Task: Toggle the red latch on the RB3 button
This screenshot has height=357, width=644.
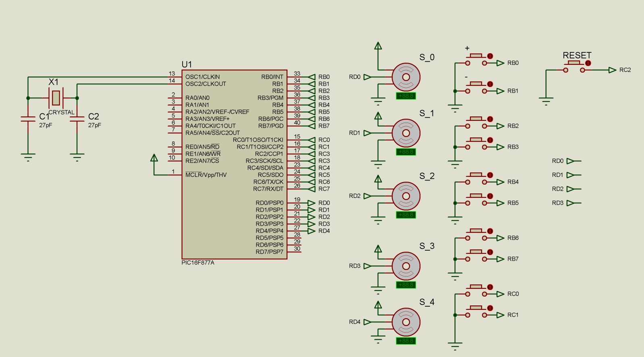Action: point(490,140)
